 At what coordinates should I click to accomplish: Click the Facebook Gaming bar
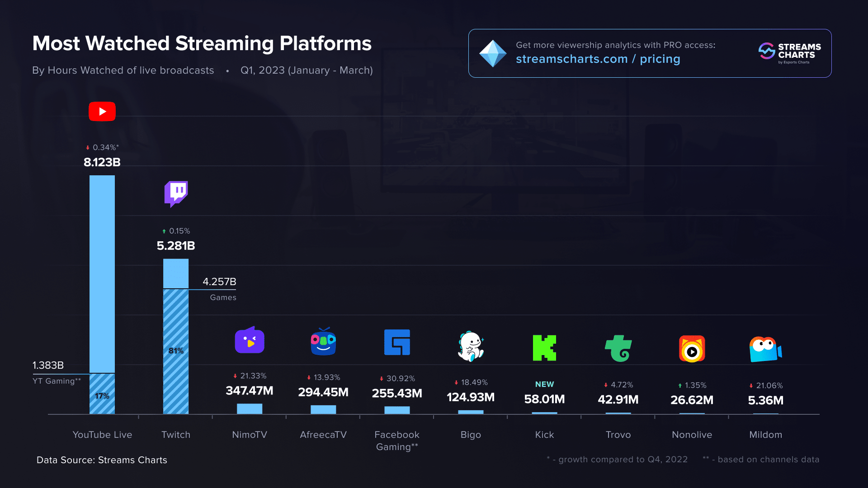coord(397,410)
